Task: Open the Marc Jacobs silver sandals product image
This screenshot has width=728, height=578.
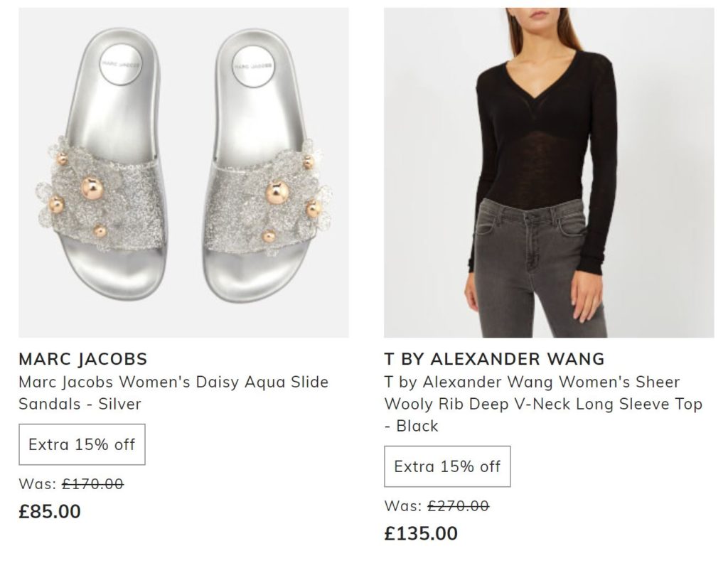Action: 183,172
